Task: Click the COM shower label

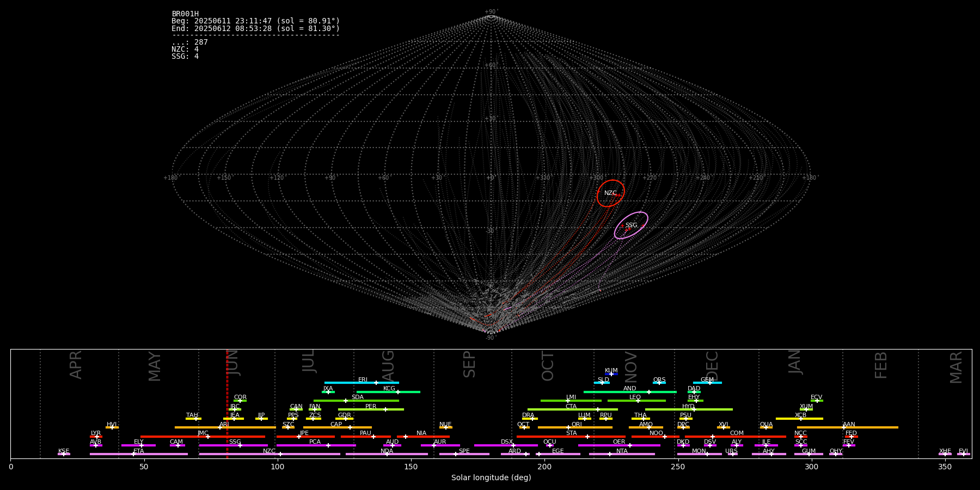Action: 737,433
